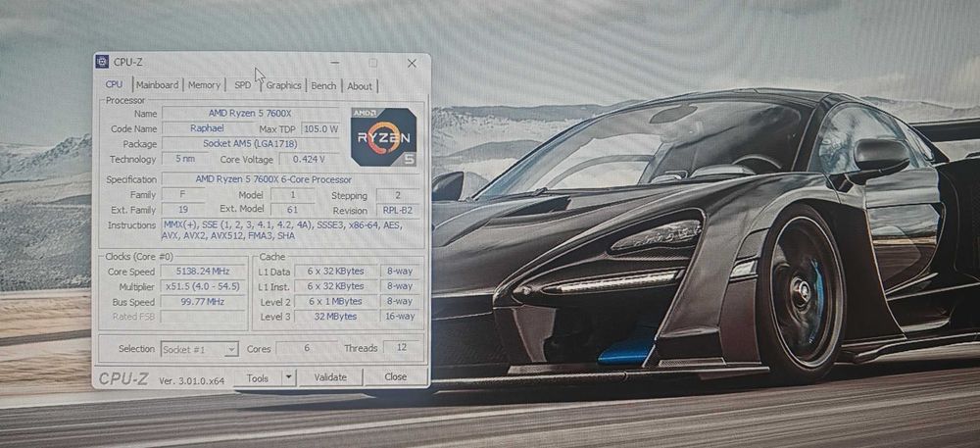Click the Bus Speed value 99.77 MHz

[204, 301]
